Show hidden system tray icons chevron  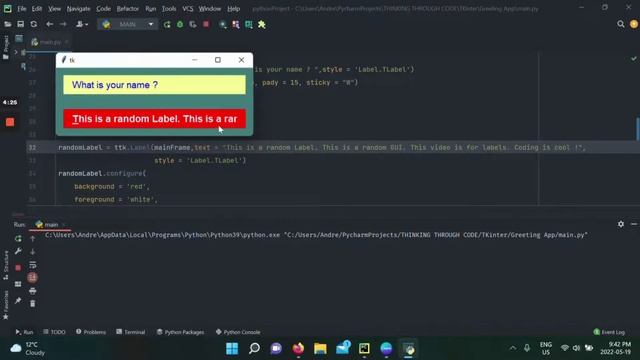pos(513,348)
